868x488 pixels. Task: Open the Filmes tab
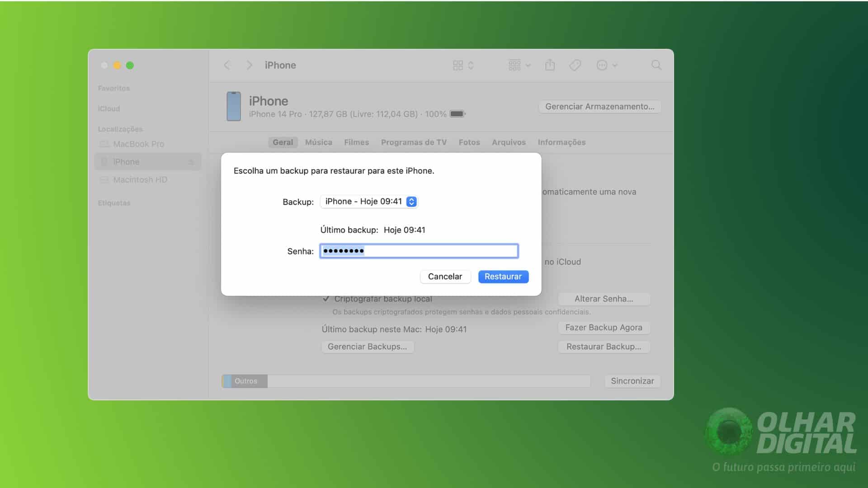[x=357, y=142]
